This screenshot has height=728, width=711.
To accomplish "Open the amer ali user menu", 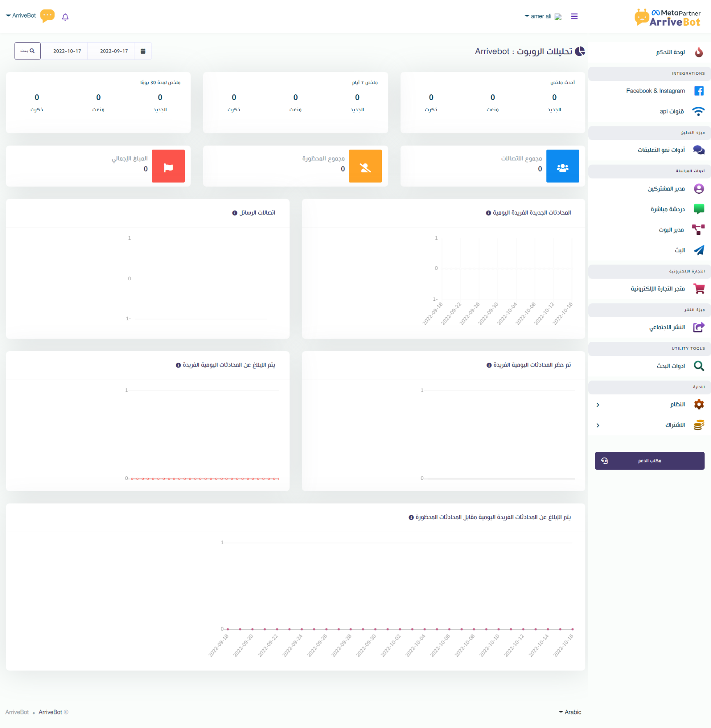I will [538, 16].
